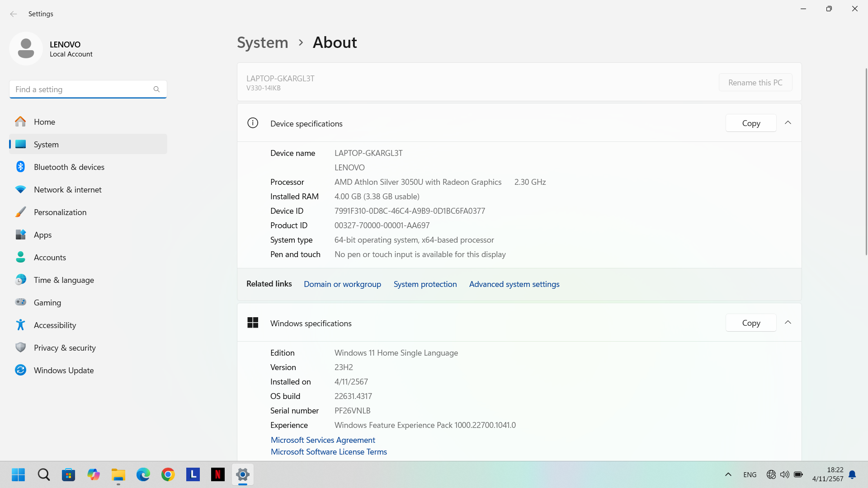Click the back arrow in Settings title bar
868x488 pixels.
point(14,14)
